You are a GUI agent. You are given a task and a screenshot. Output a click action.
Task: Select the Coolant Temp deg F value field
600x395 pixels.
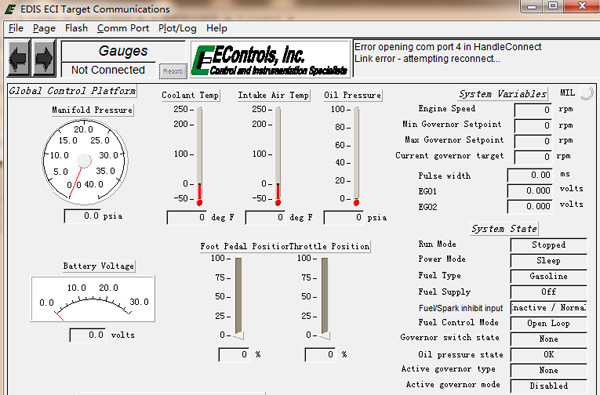point(186,217)
